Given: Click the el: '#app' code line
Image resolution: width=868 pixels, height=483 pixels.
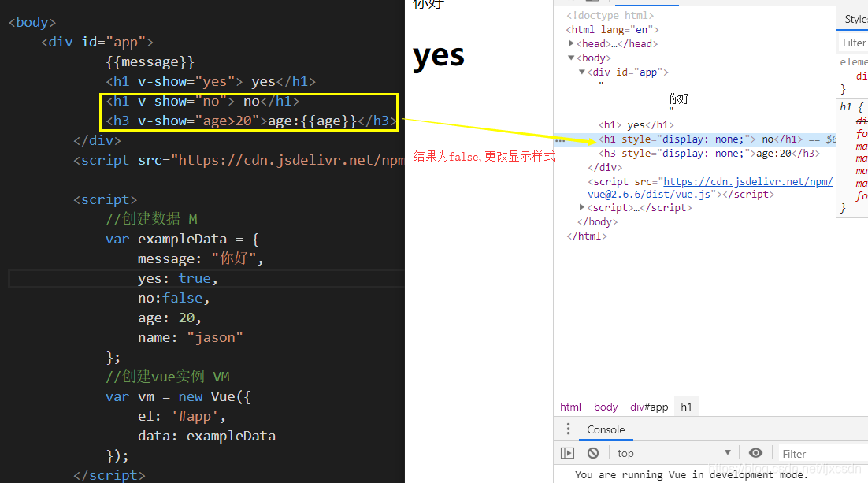Looking at the screenshot, I should tap(182, 416).
